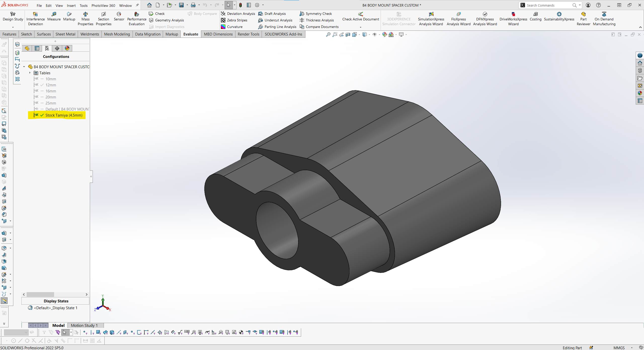Open the Design Study dropdown arrow
The height and width of the screenshot is (350, 644).
point(13,27)
